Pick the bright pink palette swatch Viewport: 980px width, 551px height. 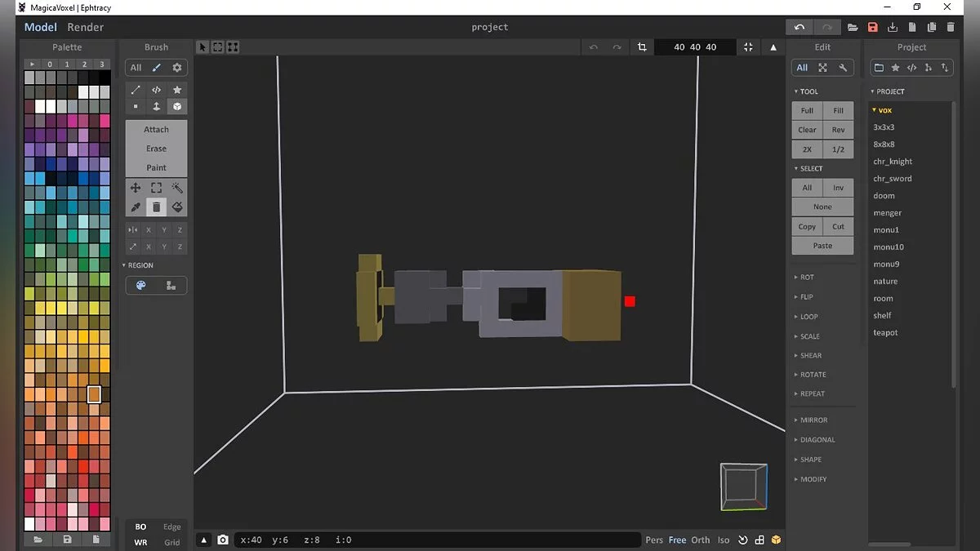pyautogui.click(x=104, y=121)
